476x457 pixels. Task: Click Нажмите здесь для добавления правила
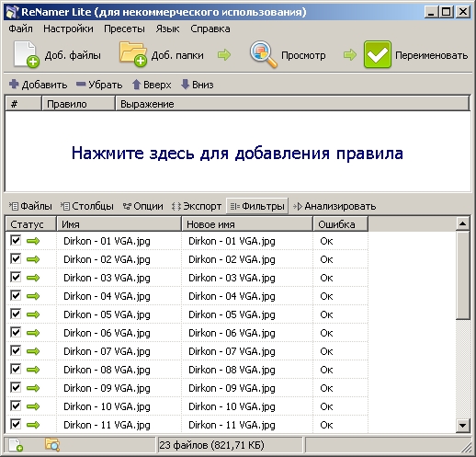[x=237, y=153]
